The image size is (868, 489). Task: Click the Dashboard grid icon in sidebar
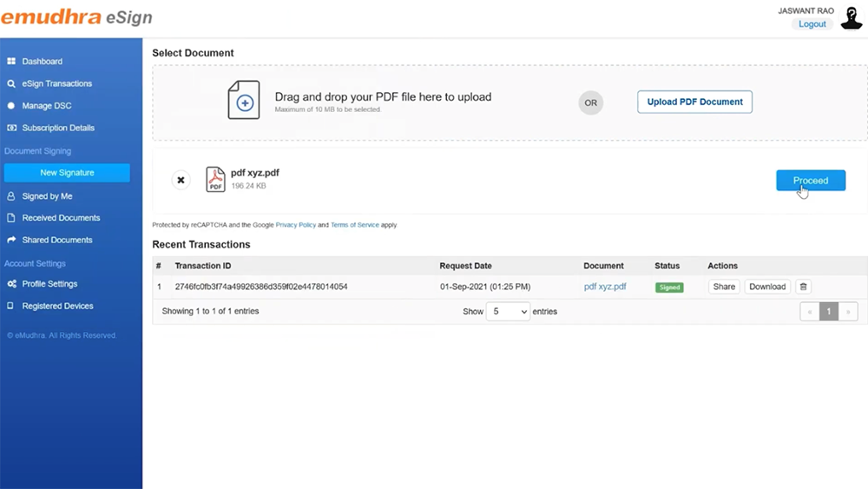point(11,62)
